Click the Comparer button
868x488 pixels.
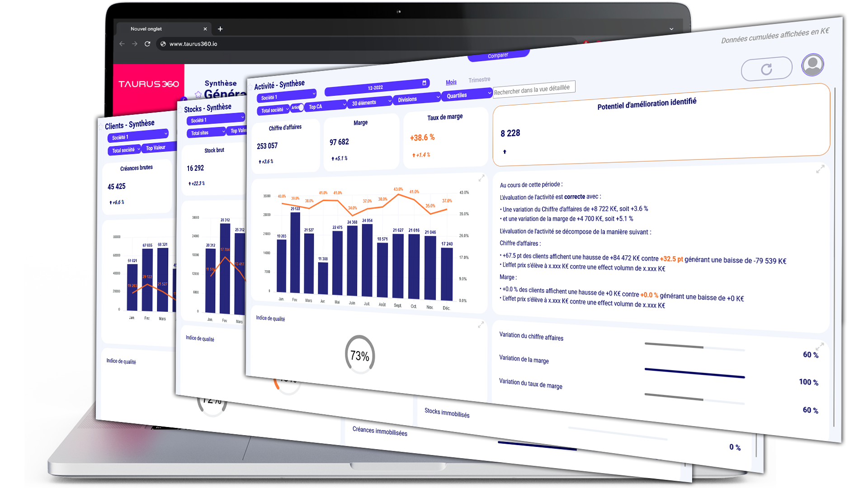point(498,56)
